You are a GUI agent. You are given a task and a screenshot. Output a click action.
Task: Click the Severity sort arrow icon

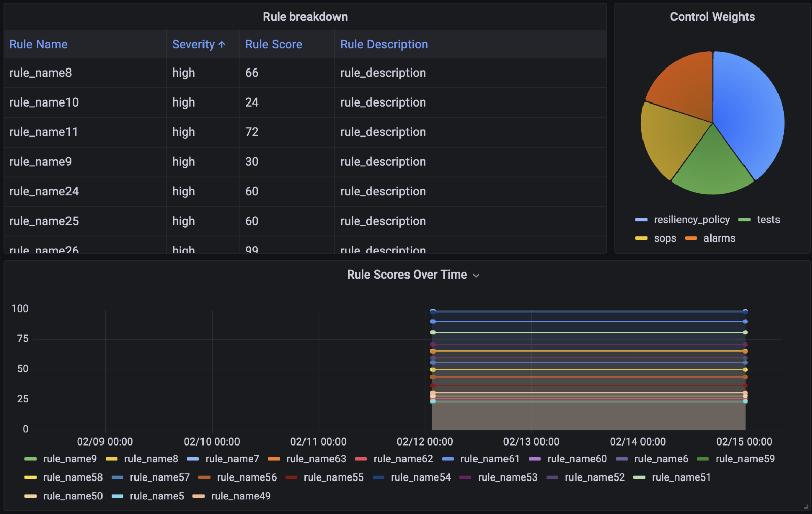click(222, 45)
